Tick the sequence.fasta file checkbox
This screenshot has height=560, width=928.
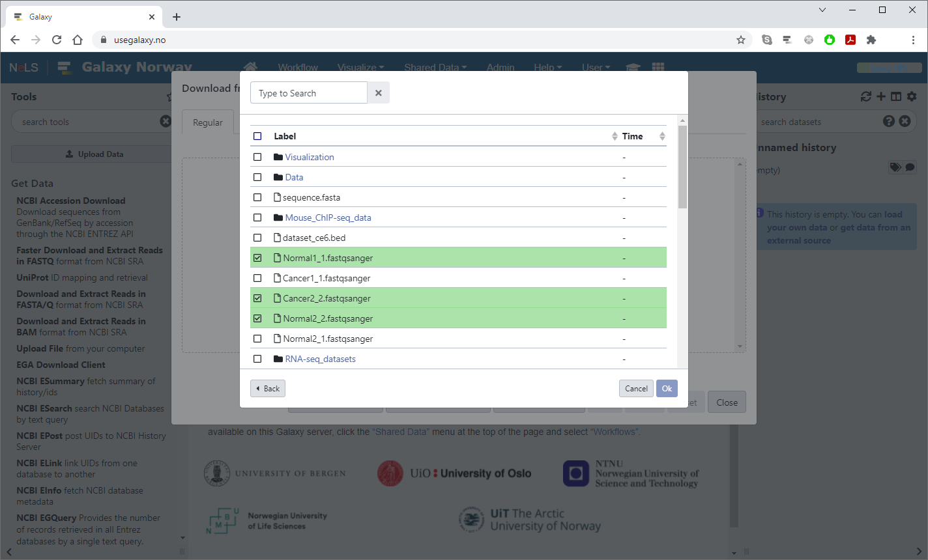click(x=257, y=197)
